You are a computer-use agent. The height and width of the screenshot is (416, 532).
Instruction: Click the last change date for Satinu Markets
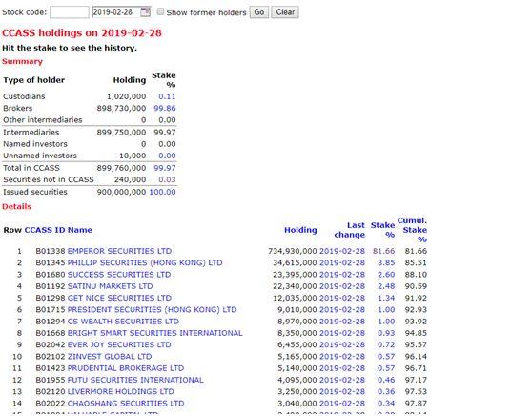342,286
